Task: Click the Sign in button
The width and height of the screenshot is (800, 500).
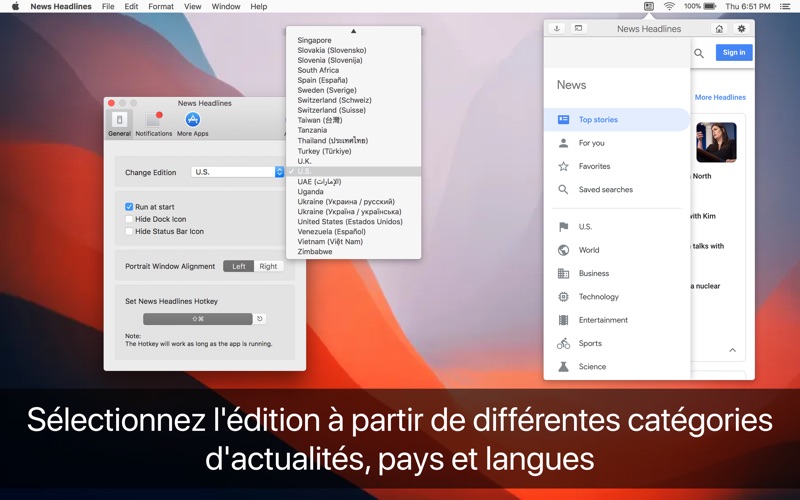Action: (734, 53)
